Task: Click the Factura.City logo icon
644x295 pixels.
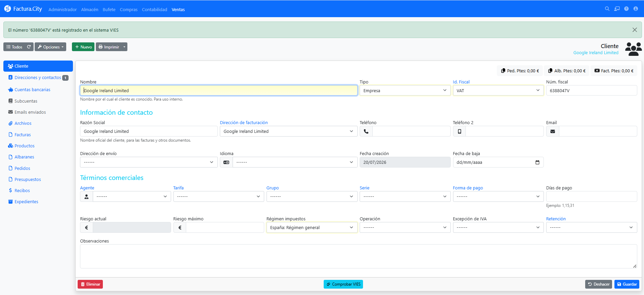Action: click(7, 9)
